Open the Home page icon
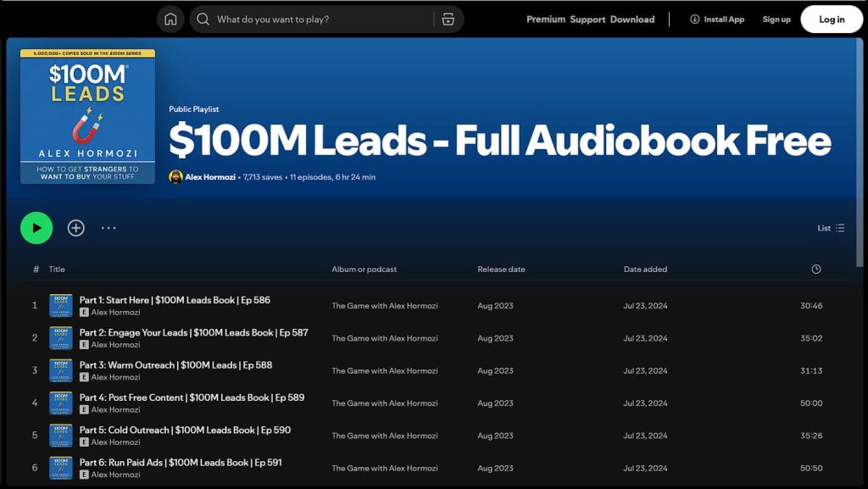868x489 pixels. [170, 19]
